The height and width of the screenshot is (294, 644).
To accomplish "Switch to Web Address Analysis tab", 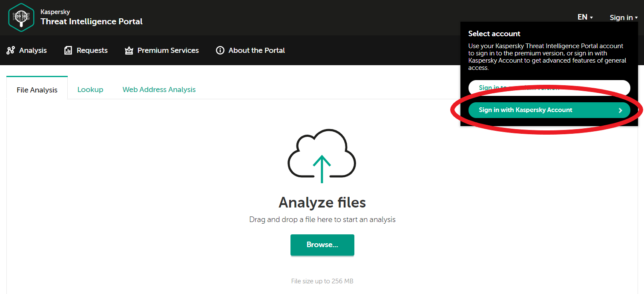I will click(159, 89).
